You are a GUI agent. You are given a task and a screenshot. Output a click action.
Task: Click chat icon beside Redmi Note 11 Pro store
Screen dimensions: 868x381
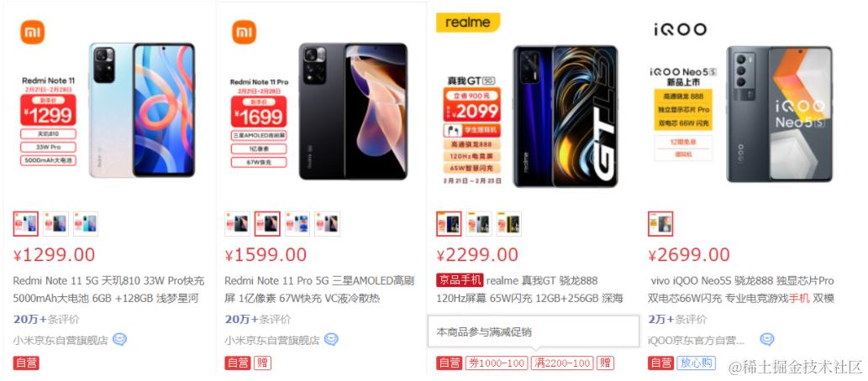(x=331, y=340)
